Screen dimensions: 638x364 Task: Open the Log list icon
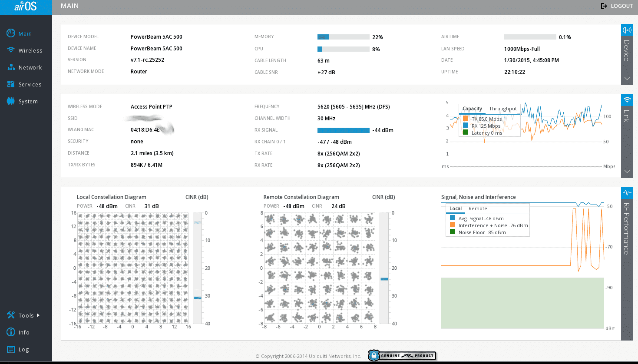pyautogui.click(x=11, y=349)
